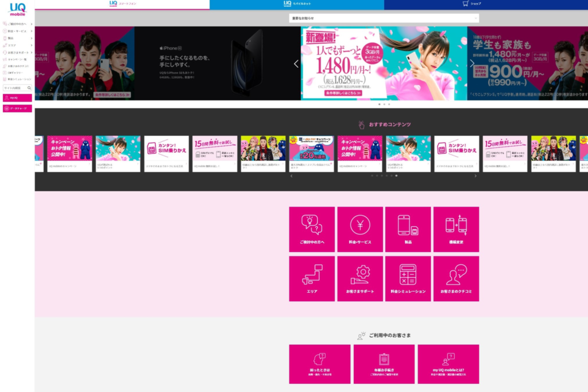This screenshot has height=392, width=588.
Task: Click the pink myUQ button
Action: (17, 98)
